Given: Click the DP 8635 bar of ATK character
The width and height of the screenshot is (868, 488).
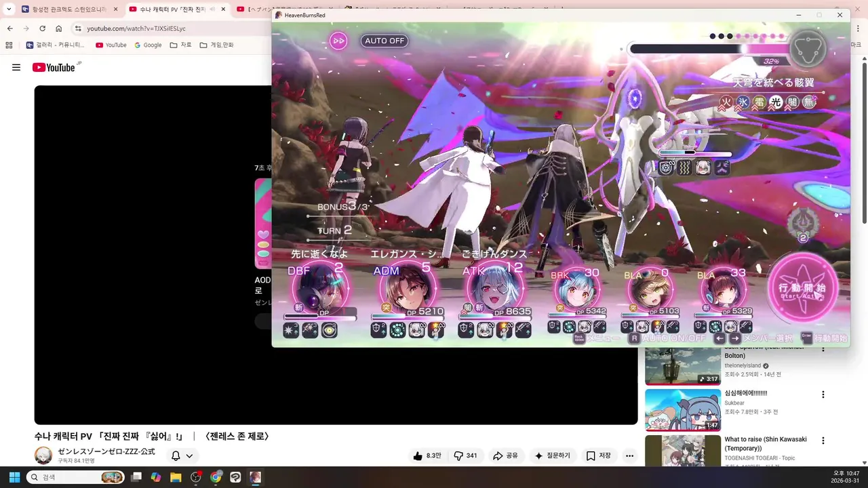Looking at the screenshot, I should point(494,317).
